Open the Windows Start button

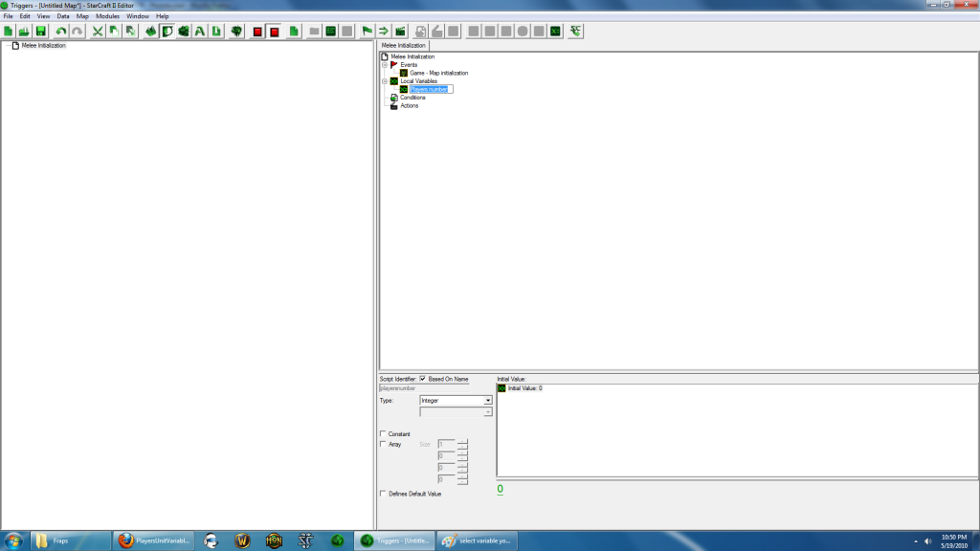13,540
